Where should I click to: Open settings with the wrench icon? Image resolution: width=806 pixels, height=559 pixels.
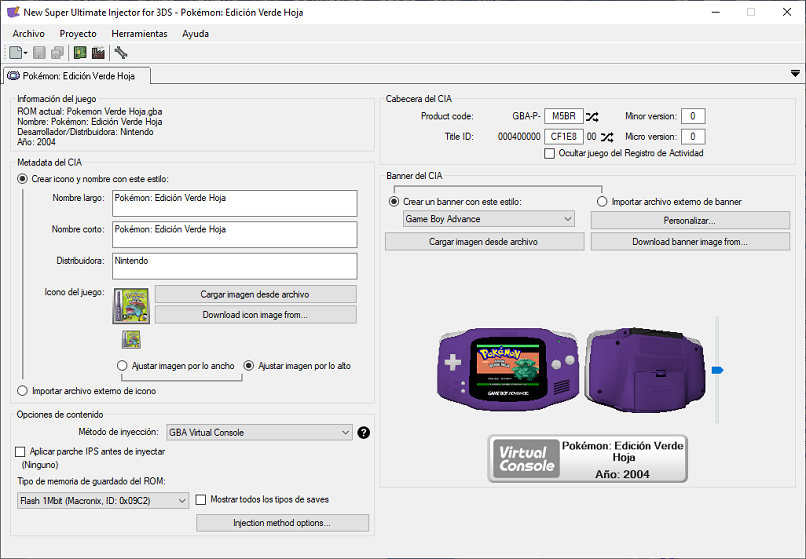(121, 53)
